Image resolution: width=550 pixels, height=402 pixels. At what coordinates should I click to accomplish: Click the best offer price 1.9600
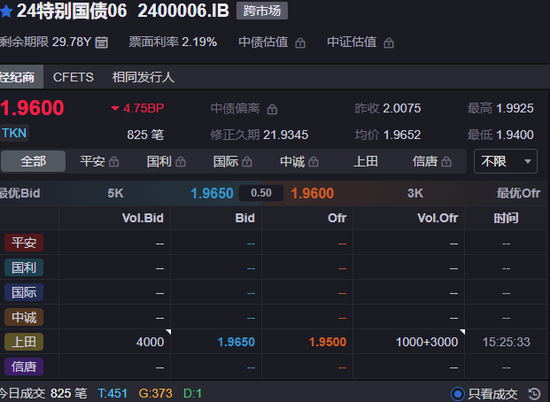(313, 193)
